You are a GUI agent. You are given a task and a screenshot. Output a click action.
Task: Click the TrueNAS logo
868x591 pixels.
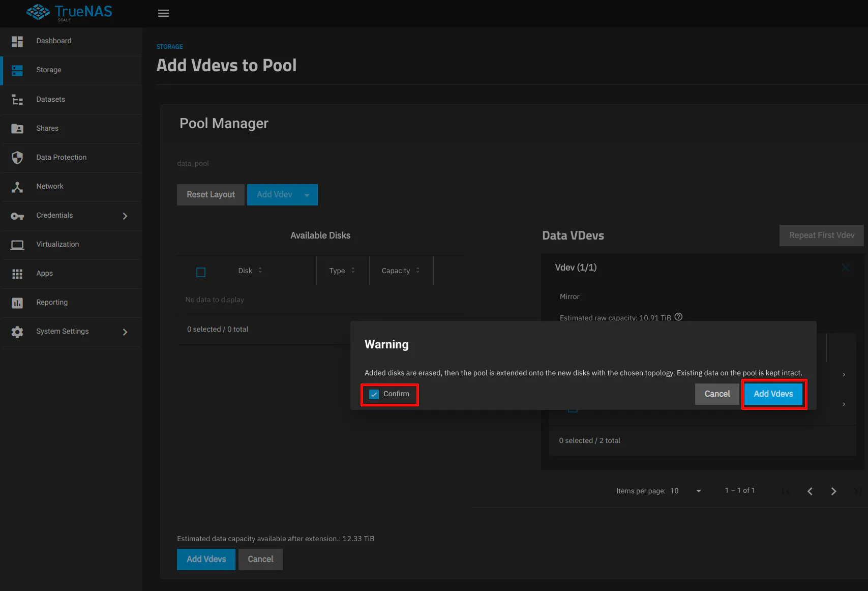tap(70, 12)
